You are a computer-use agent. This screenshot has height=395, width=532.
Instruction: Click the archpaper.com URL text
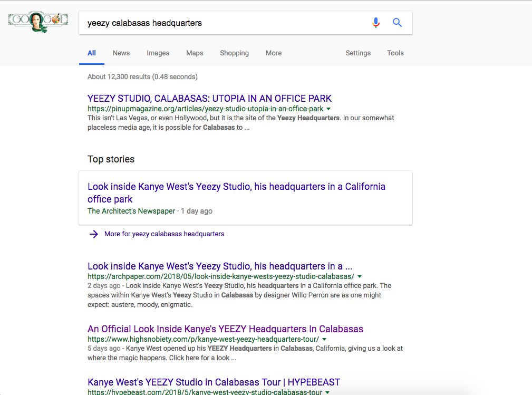tap(221, 276)
